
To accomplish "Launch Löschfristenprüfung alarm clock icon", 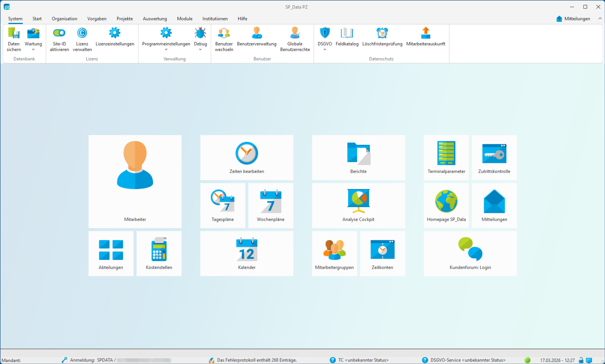I will tap(382, 33).
